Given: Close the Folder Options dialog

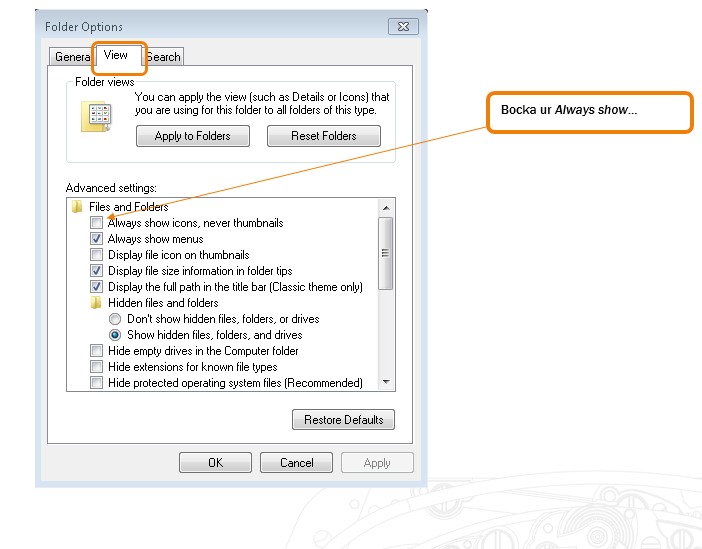Looking at the screenshot, I should click(x=401, y=27).
